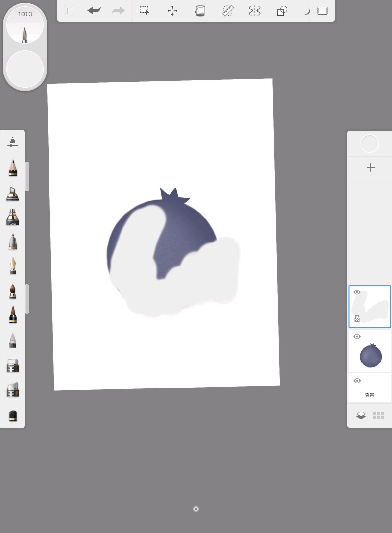Expand the hidden UI from bottom handle

[196, 509]
